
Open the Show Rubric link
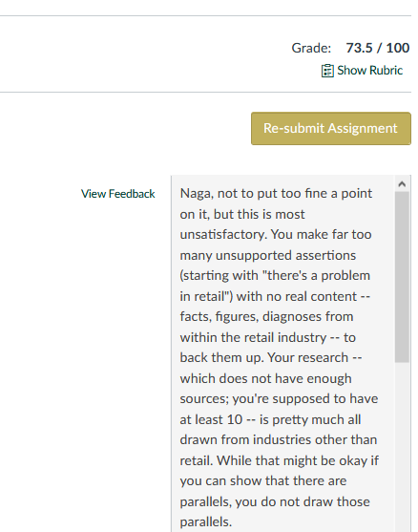click(x=362, y=71)
